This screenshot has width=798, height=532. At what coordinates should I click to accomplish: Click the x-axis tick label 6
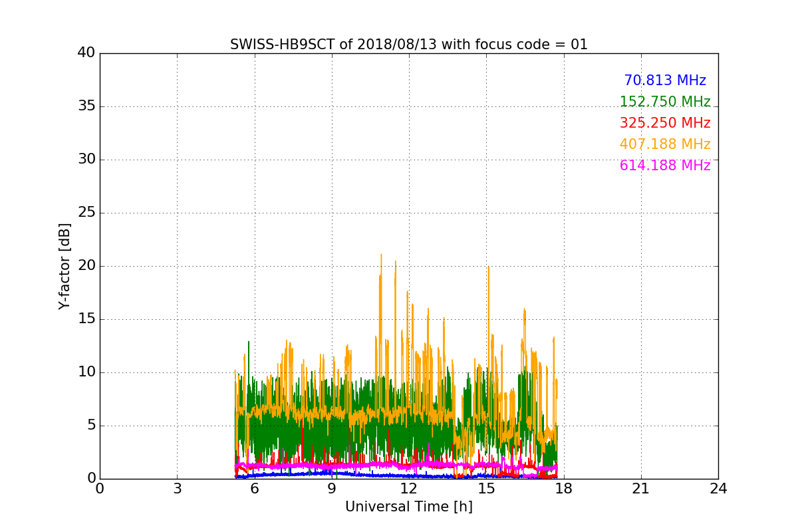coord(254,489)
